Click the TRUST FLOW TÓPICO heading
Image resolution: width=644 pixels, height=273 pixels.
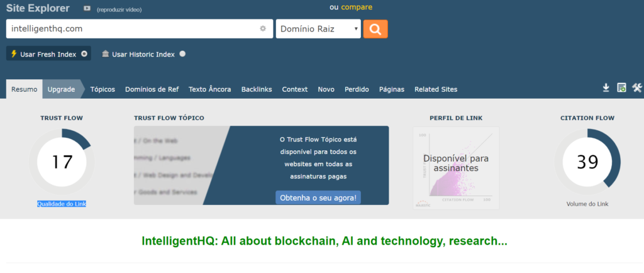coord(169,118)
